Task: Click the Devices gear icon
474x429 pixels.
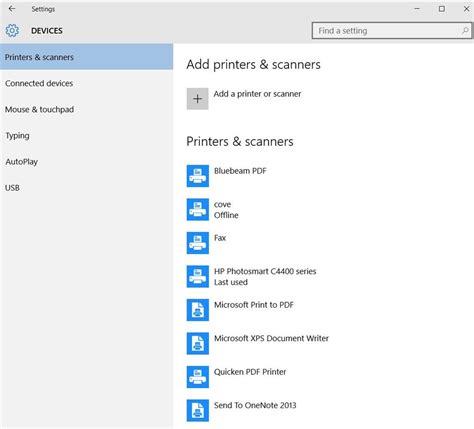Action: 12,31
